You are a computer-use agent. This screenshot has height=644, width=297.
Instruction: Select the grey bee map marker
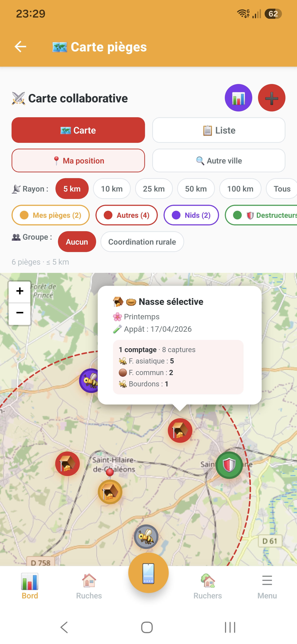tap(146, 536)
